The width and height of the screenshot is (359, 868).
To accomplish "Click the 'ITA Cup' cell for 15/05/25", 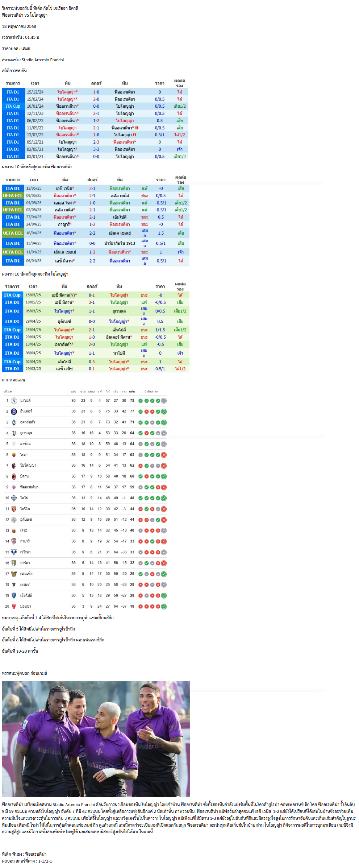I will [12, 295].
